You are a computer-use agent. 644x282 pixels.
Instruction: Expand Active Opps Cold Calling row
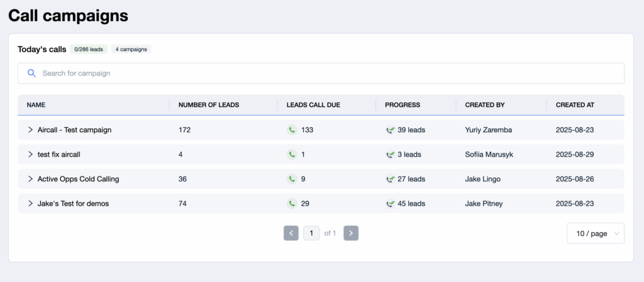pyautogui.click(x=30, y=179)
